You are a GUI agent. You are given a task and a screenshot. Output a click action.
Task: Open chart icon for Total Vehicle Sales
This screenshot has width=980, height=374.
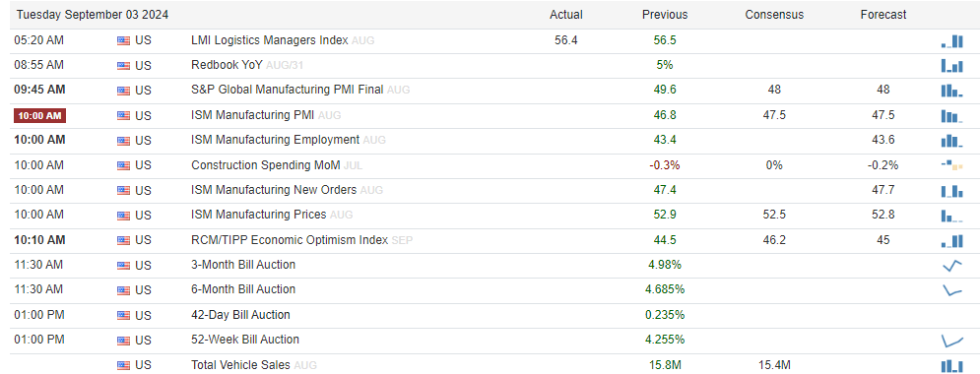pyautogui.click(x=951, y=366)
